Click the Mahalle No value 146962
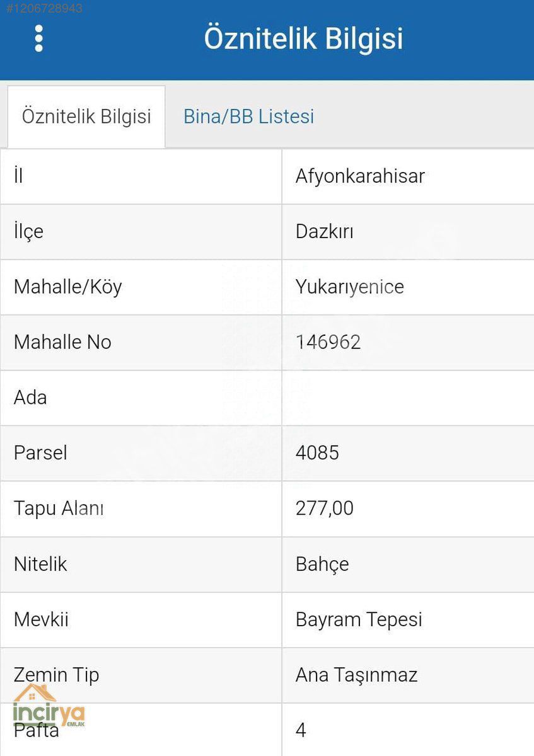The width and height of the screenshot is (534, 756). (328, 342)
